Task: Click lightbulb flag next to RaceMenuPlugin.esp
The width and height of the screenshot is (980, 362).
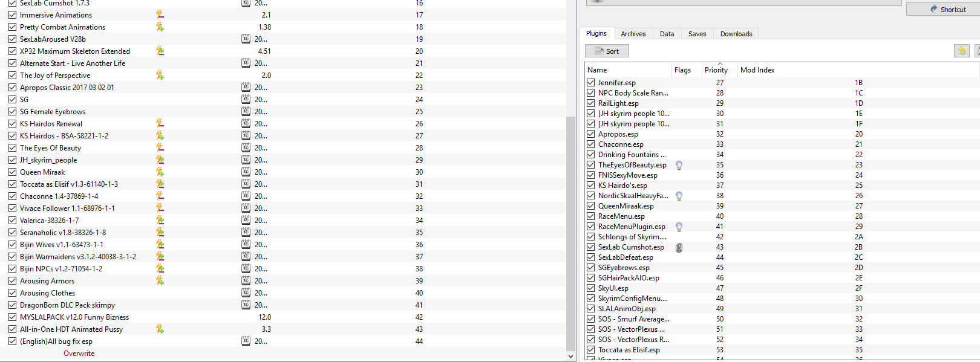Action: [679, 227]
